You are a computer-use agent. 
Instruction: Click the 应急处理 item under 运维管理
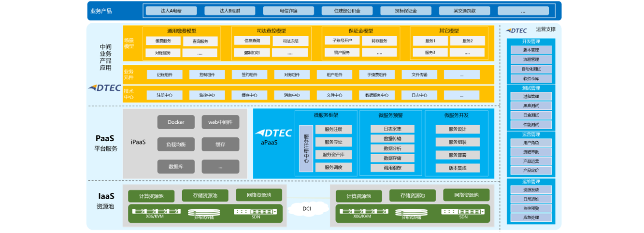tap(531, 218)
